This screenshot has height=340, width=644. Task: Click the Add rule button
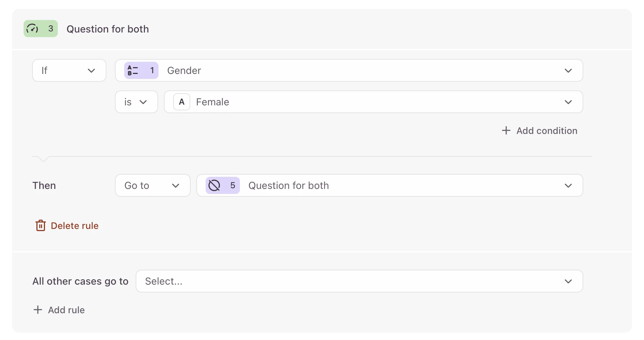click(66, 310)
